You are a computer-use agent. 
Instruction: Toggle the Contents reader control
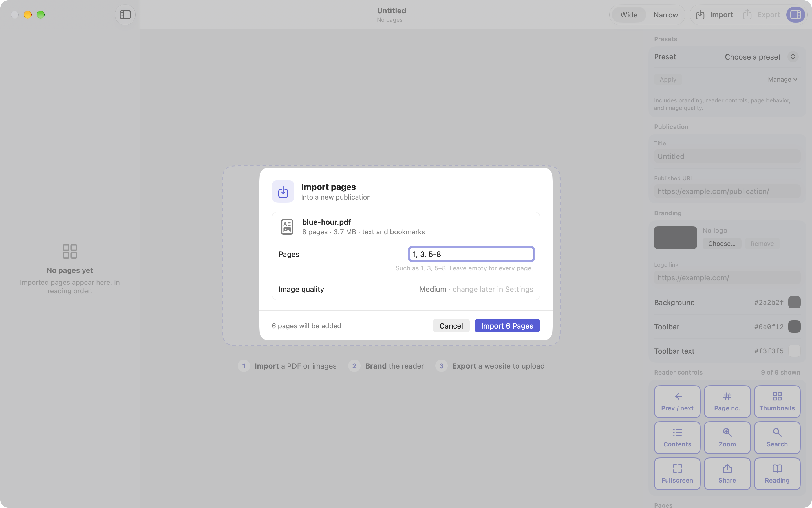tap(677, 438)
